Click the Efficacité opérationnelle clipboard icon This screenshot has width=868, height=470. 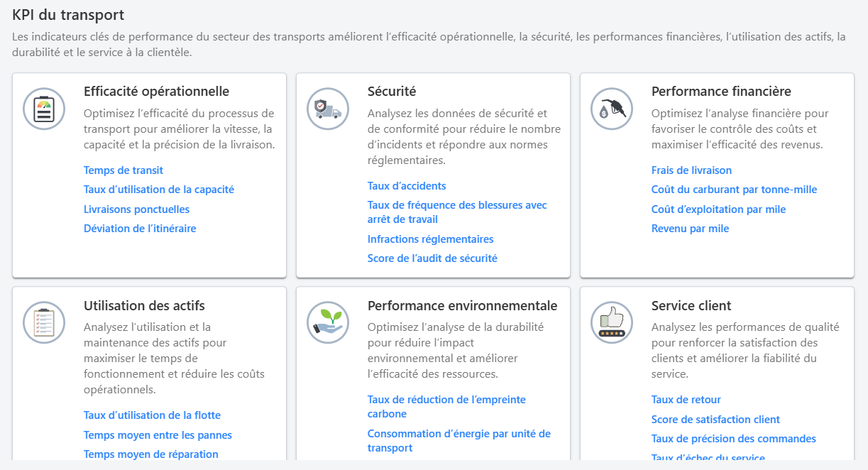pos(43,109)
